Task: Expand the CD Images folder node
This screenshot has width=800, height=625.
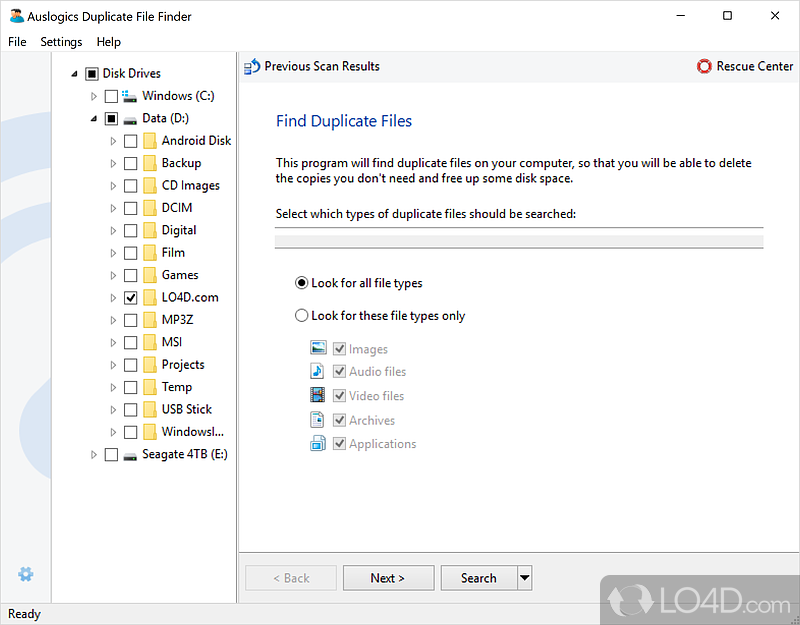Action: click(113, 186)
